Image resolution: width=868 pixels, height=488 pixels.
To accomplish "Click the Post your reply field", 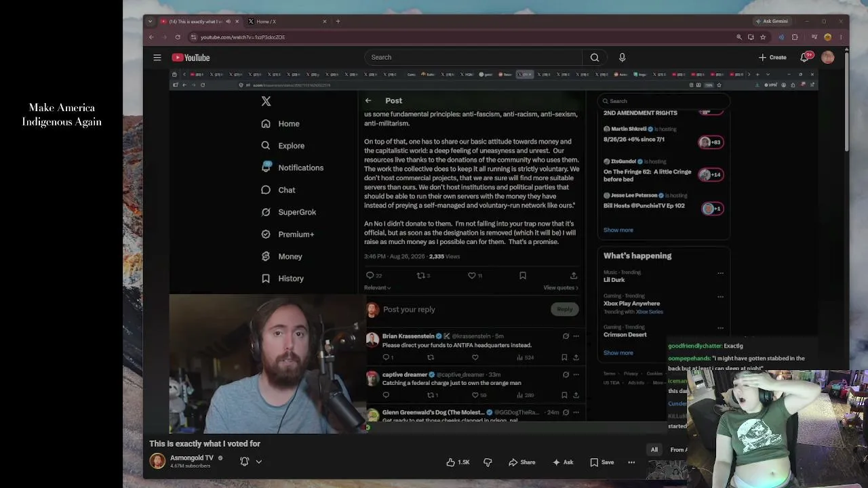I will 464,309.
